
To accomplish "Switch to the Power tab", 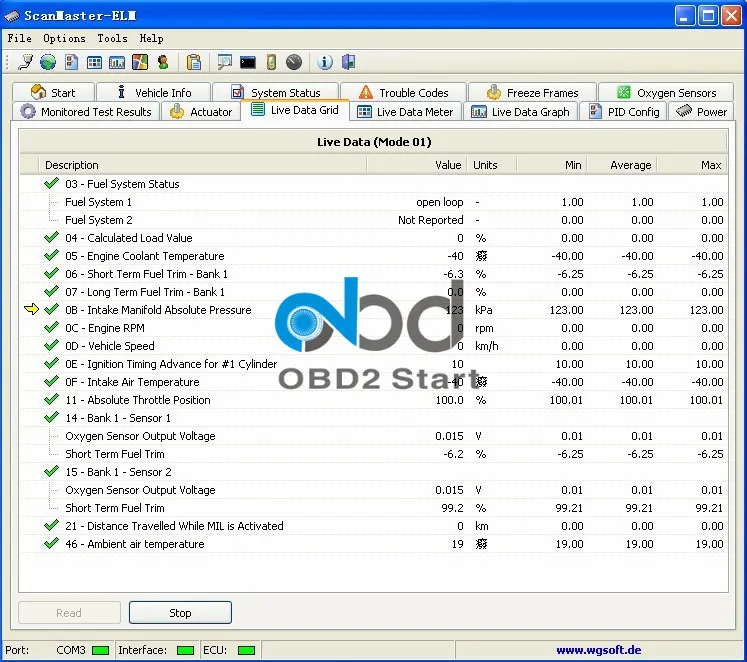I will coord(701,111).
